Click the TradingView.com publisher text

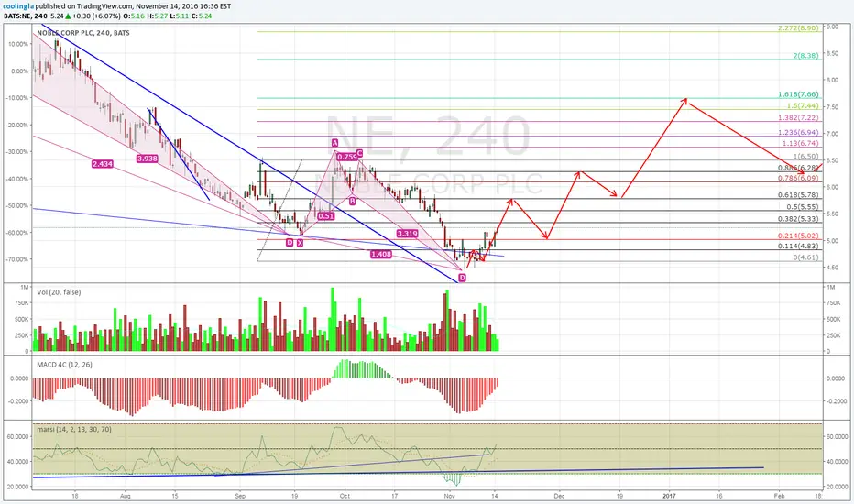[x=105, y=6]
